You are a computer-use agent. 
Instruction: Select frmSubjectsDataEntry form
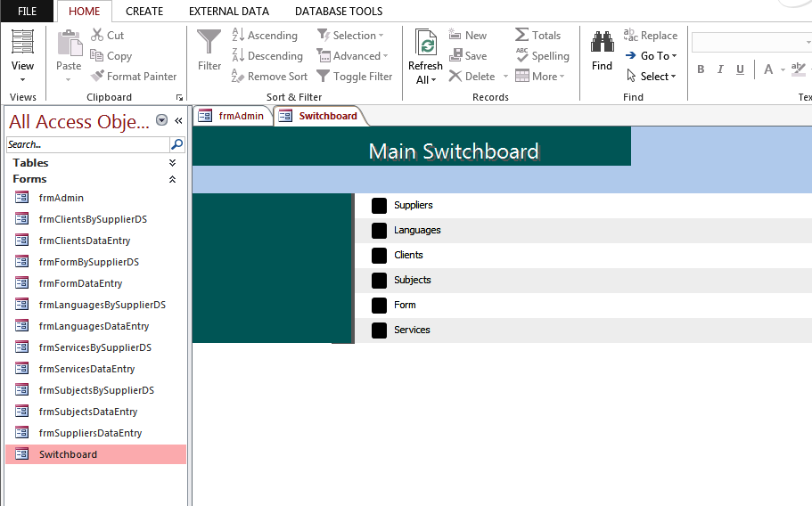point(95,412)
